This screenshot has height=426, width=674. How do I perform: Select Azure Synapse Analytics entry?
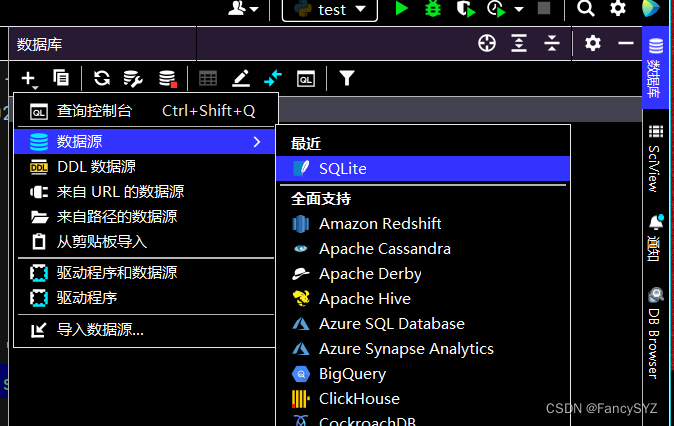423,349
